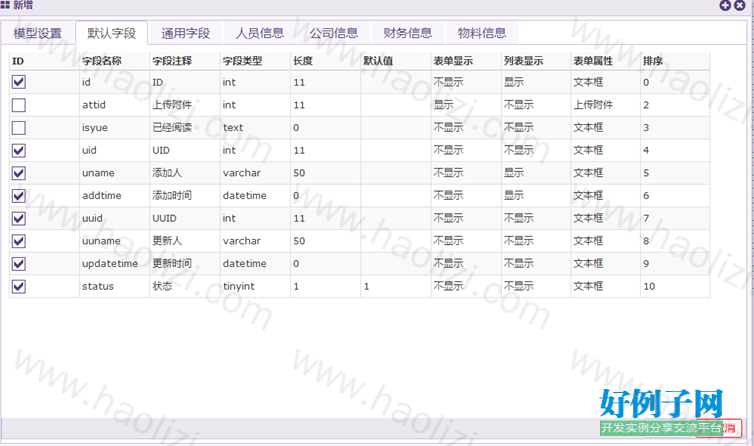Click the 添加人 comment cell

(185, 173)
